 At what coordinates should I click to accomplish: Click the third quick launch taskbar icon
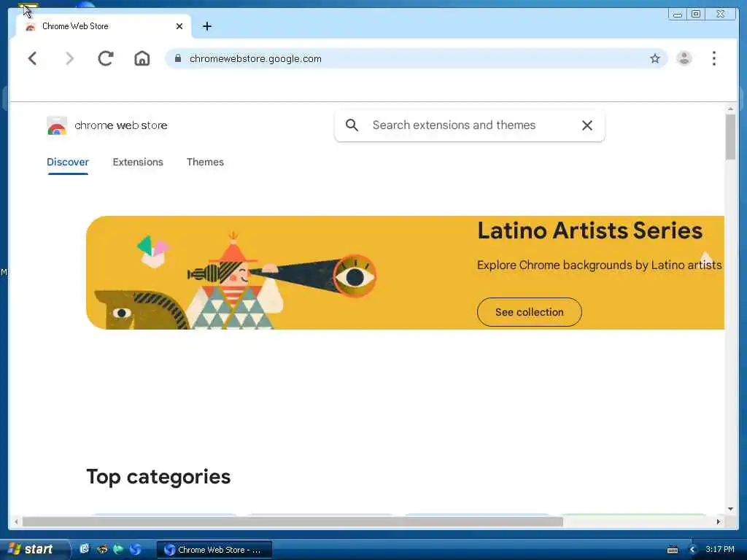(118, 549)
